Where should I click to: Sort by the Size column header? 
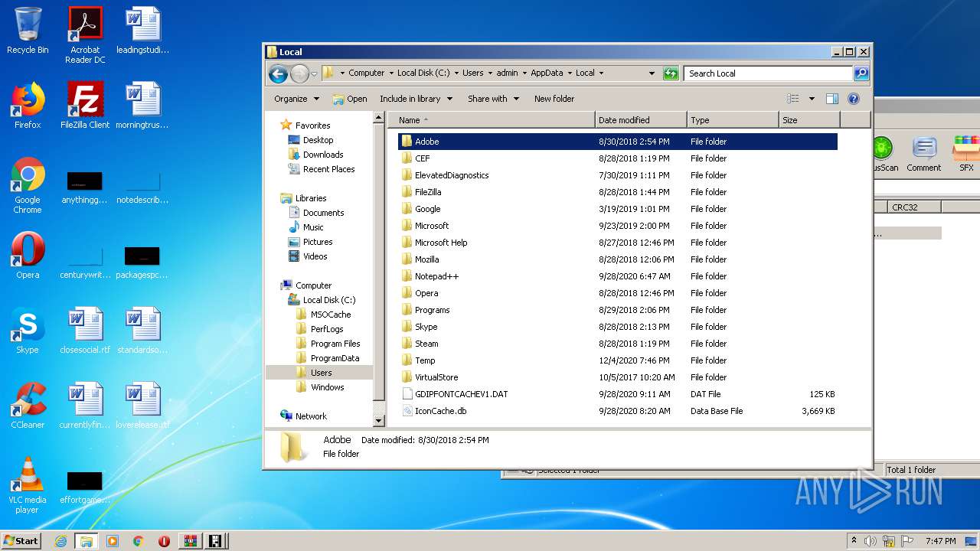click(809, 120)
